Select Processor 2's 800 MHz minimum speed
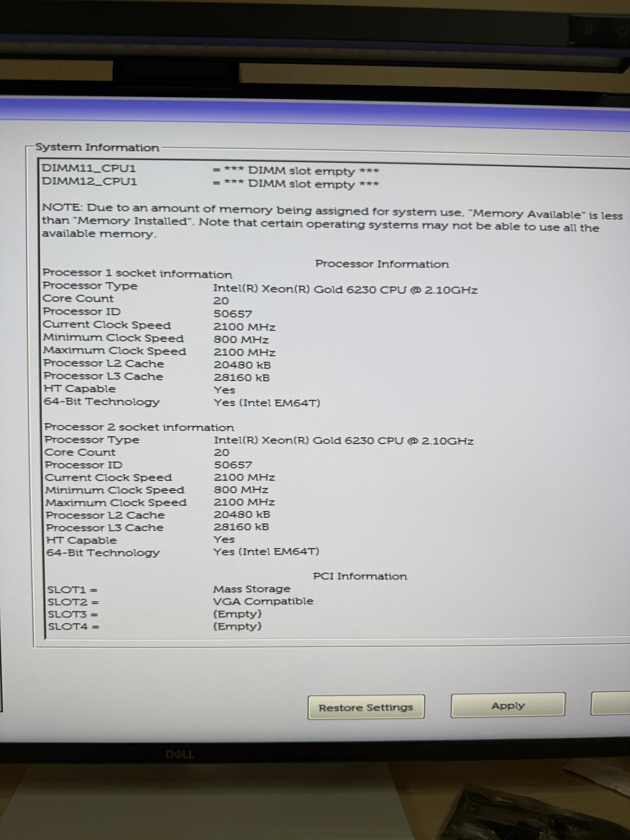Screen dimensions: 630x840 241,490
